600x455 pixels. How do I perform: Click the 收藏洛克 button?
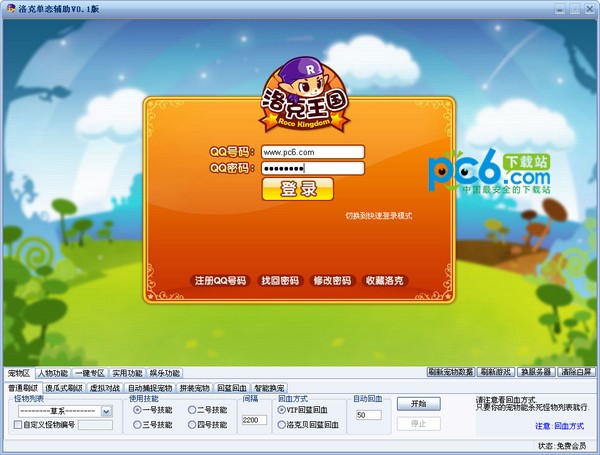385,281
